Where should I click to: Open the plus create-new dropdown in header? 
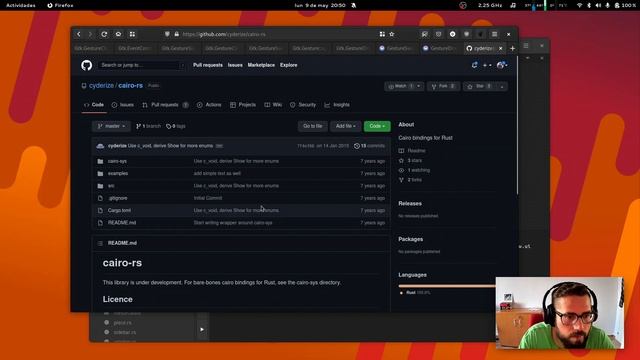tap(487, 65)
